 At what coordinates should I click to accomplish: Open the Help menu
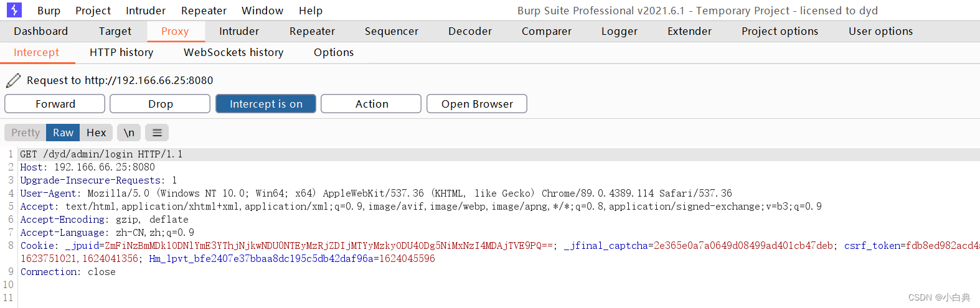[311, 11]
